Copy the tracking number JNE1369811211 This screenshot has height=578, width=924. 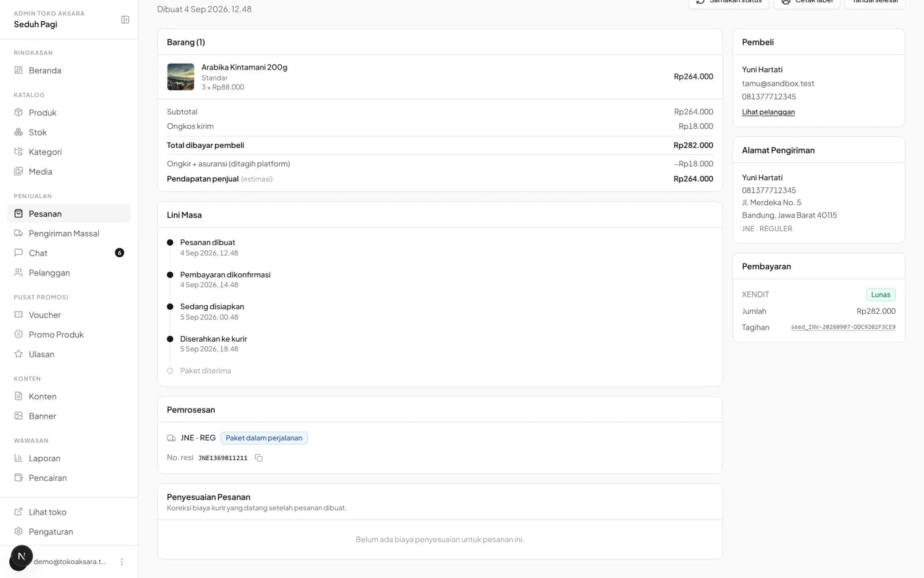(x=259, y=458)
